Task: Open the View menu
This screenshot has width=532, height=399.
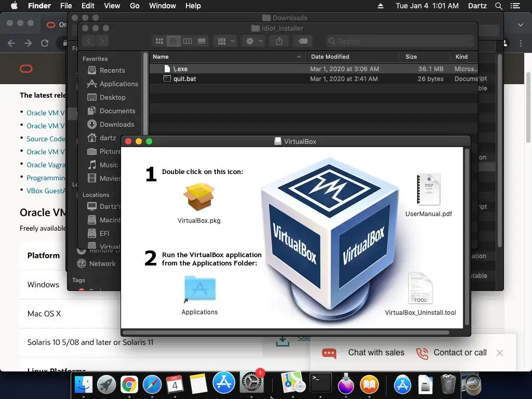Action: click(112, 6)
